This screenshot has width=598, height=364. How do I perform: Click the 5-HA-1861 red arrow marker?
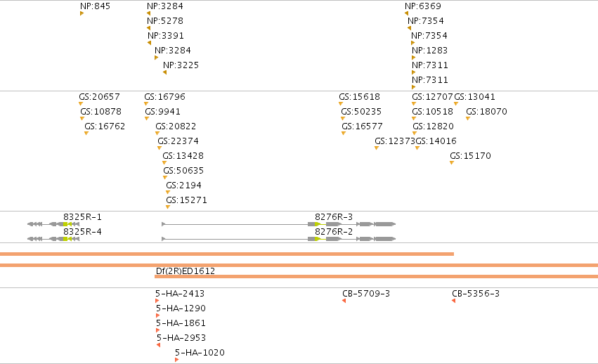coord(158,330)
